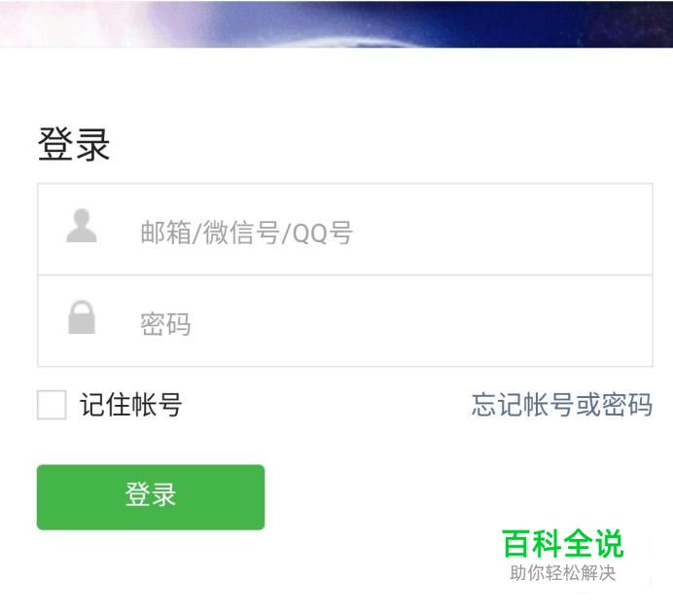The image size is (673, 616).
Task: Open the 忘记帐号或密码 link
Action: coord(562,404)
